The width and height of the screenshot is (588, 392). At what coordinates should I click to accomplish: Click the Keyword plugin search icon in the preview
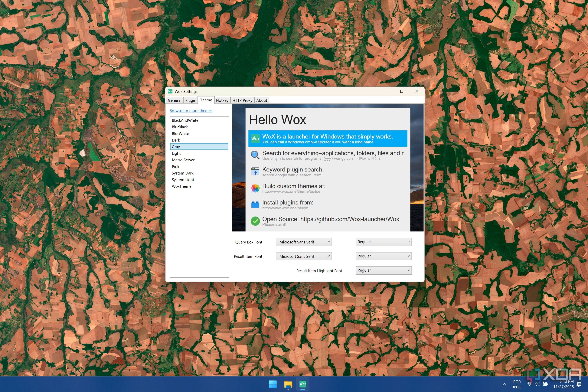point(255,171)
